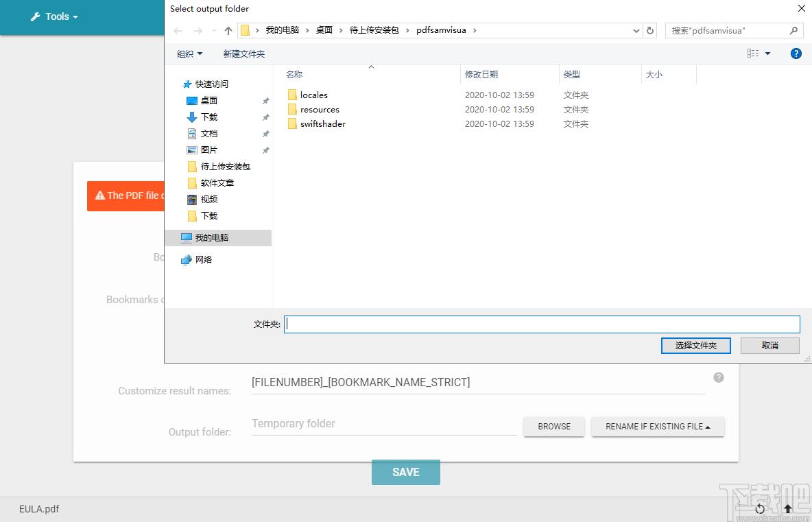
Task: Click the upload arrow icon in bottom bar
Action: coord(788,509)
